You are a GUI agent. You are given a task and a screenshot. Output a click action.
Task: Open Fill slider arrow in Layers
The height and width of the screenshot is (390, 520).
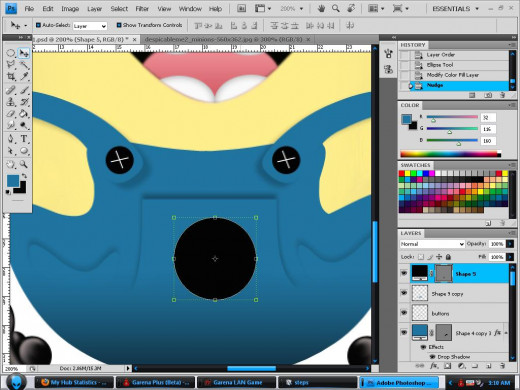510,257
